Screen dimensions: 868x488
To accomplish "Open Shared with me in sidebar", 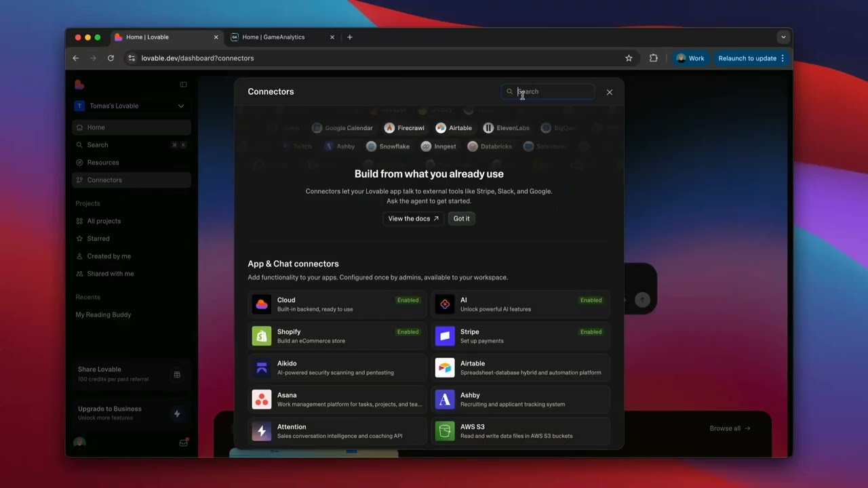I will click(132, 274).
